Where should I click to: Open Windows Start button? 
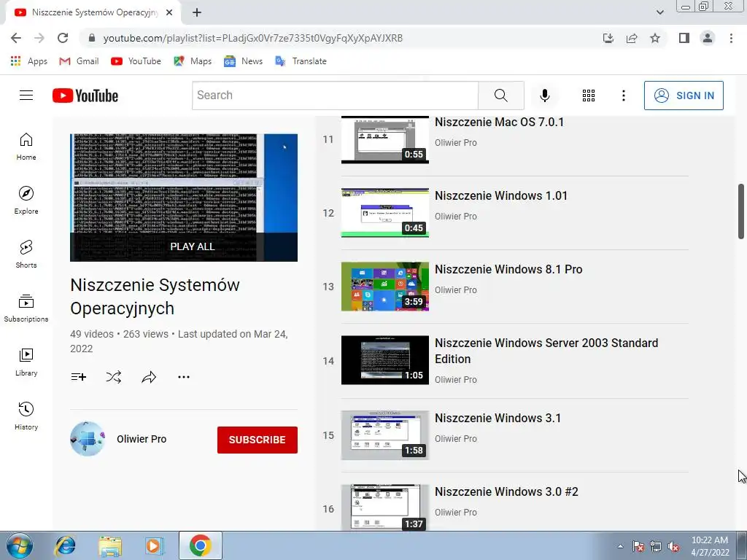pos(18,545)
